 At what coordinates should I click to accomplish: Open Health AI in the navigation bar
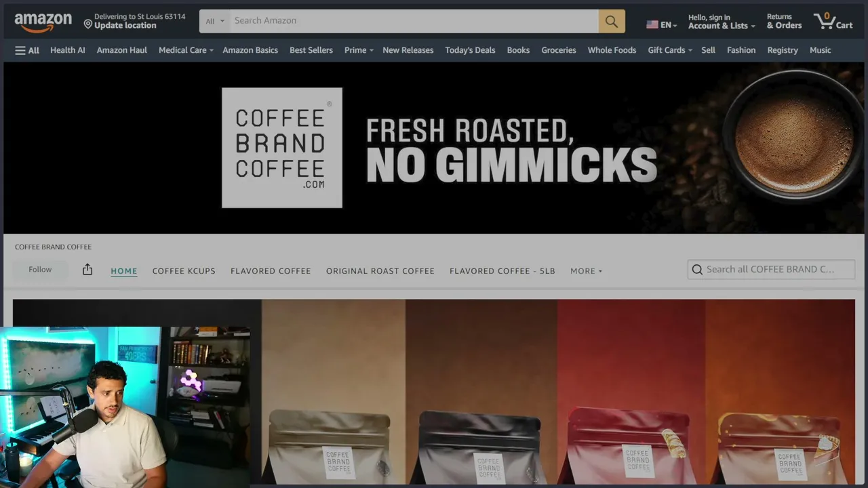coord(68,50)
